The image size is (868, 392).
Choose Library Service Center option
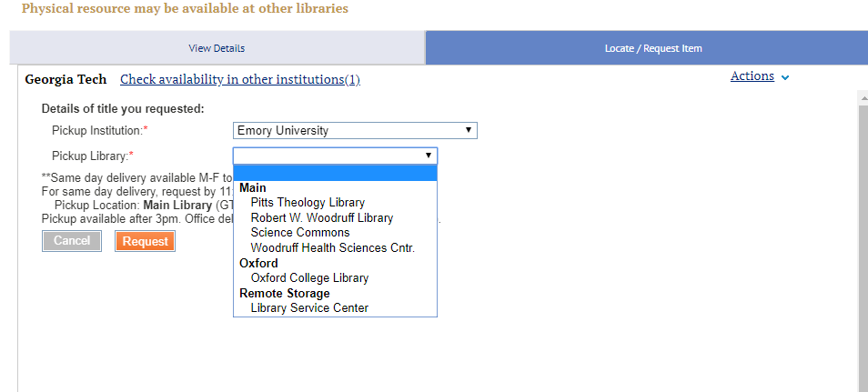click(309, 308)
